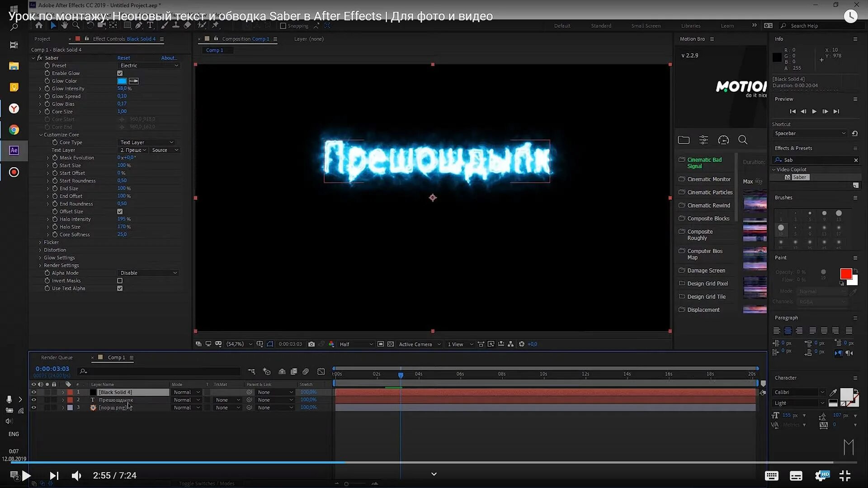Click the Saber Reset link
868x488 pixels.
pos(123,58)
